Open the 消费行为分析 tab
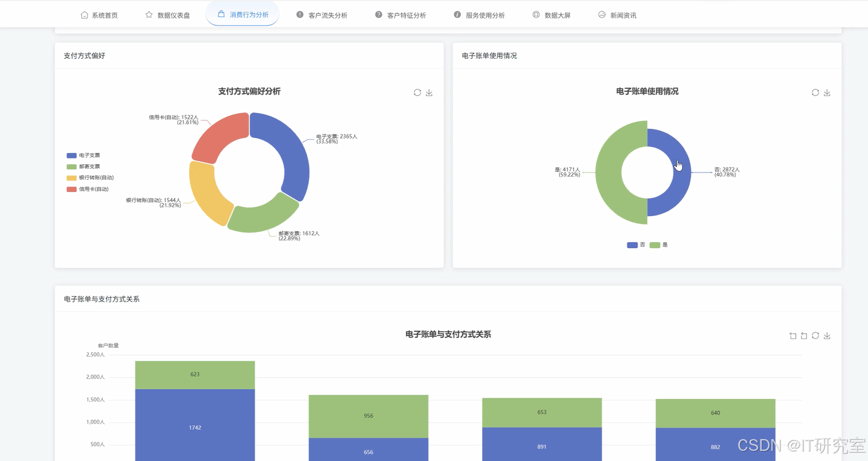Viewport: 868px width, 461px height. (x=242, y=15)
